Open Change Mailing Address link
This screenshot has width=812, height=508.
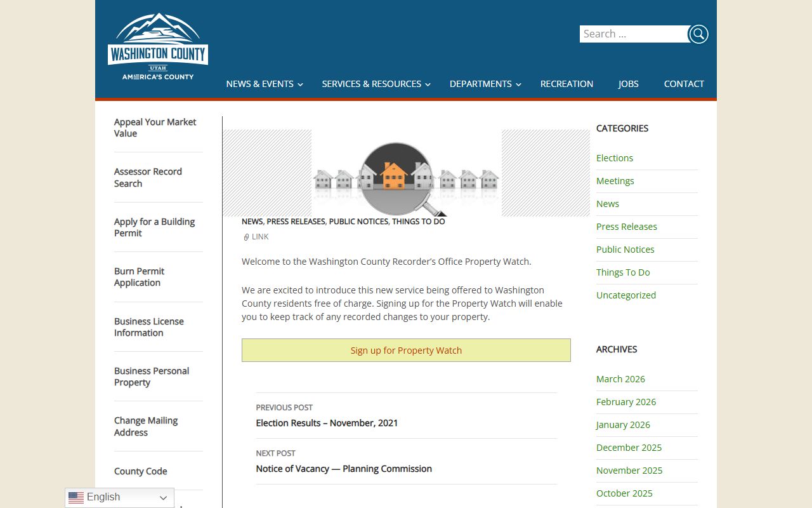coord(146,427)
